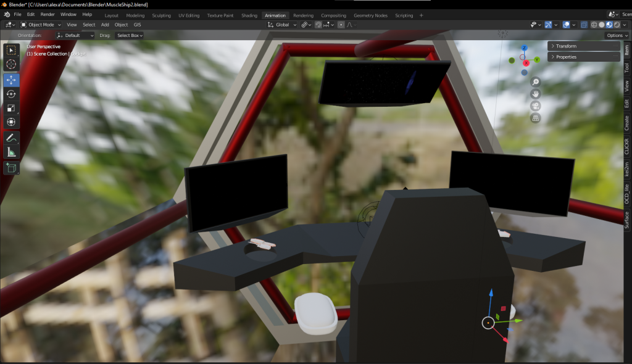
Task: Click the red X axis on the gizmo
Action: pyautogui.click(x=526, y=63)
